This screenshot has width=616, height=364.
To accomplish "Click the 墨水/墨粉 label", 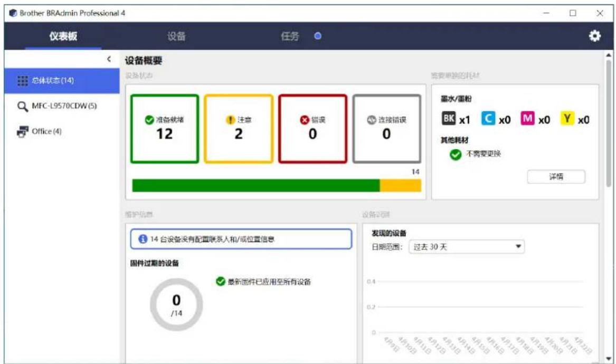I will (x=456, y=99).
